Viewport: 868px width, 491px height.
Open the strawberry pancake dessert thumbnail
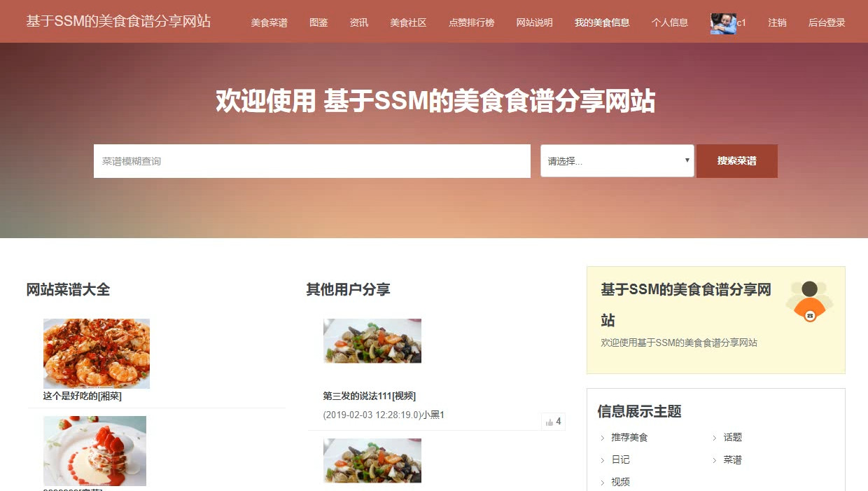[94, 451]
